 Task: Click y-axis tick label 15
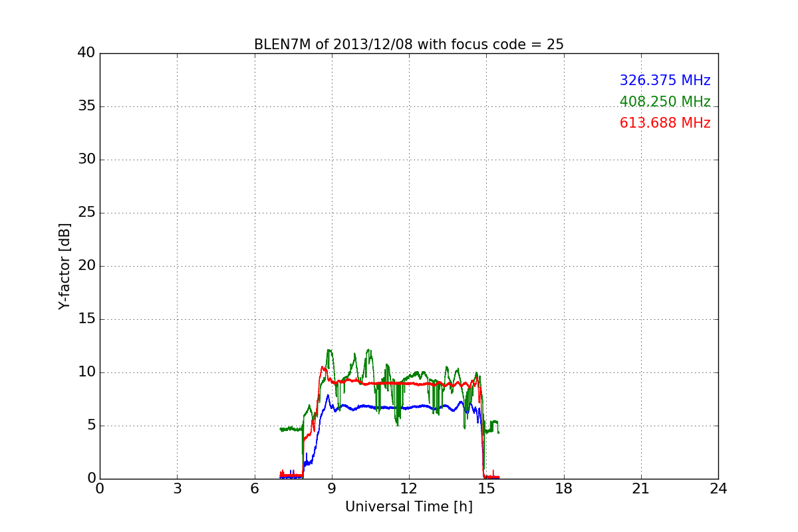pyautogui.click(x=86, y=319)
